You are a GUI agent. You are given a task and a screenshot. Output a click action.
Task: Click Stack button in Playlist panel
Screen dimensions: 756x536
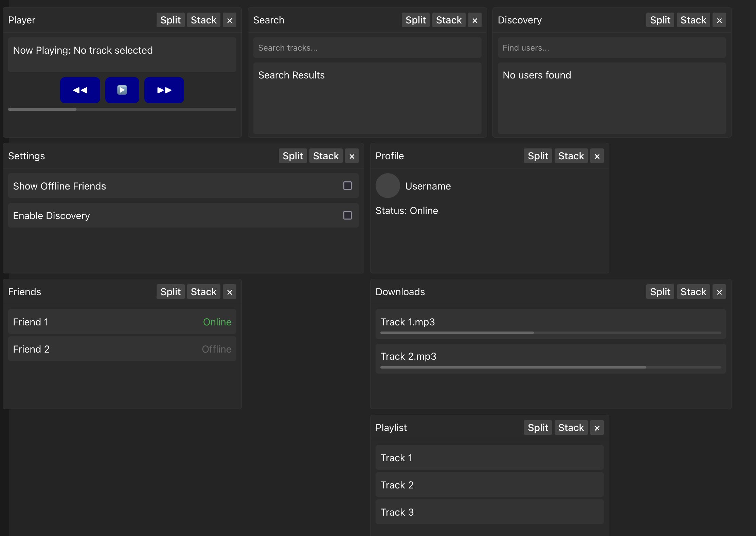pyautogui.click(x=571, y=428)
